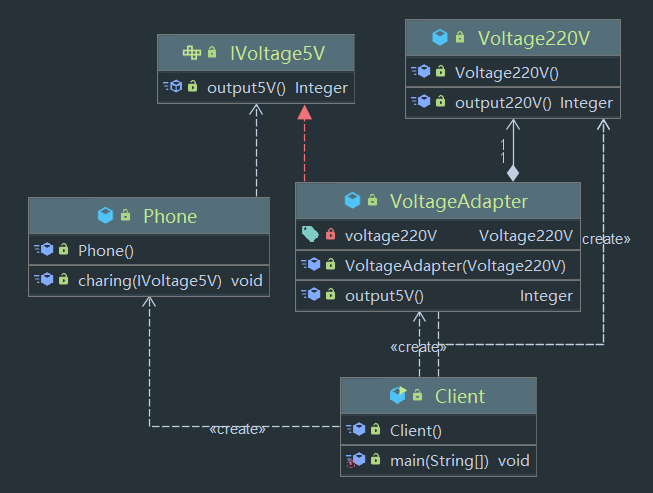Select the Voltage220V() constructor row
This screenshot has width=653, height=493.
513,72
